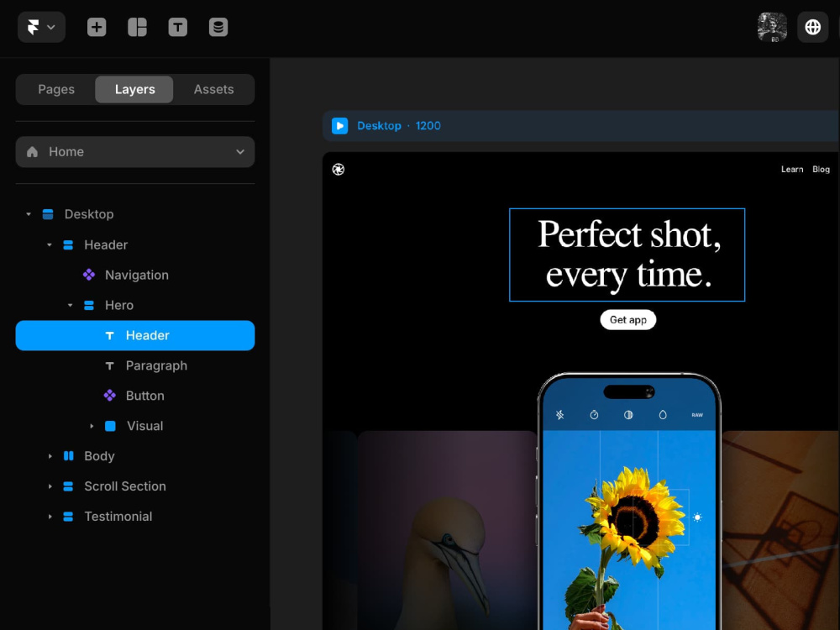The width and height of the screenshot is (840, 630).
Task: Click the shadow photo card on right
Action: click(780, 530)
